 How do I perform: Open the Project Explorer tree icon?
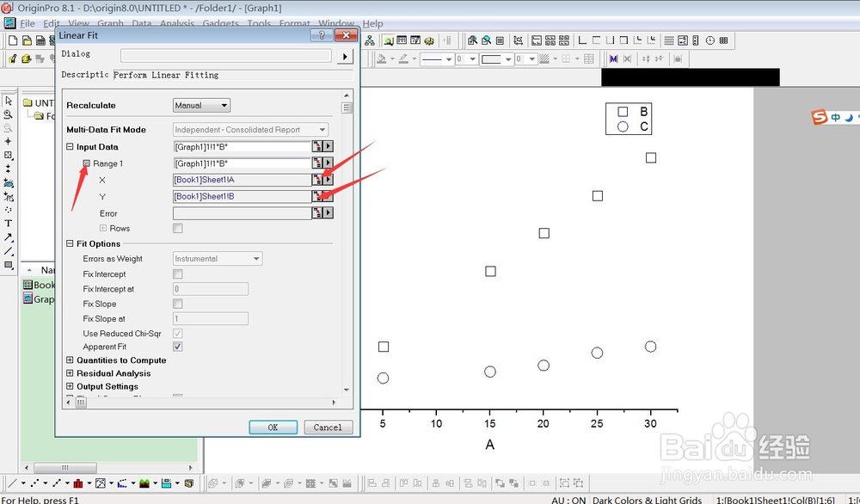370,40
